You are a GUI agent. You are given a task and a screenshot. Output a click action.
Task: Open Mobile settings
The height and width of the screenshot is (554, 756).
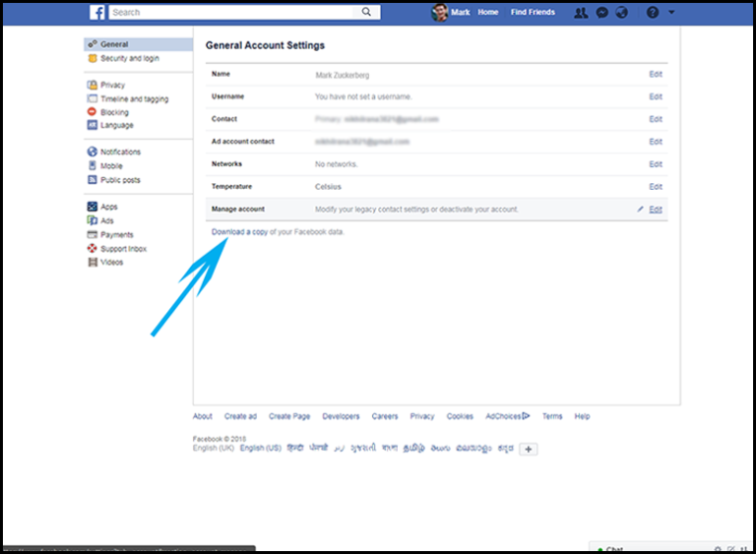click(111, 166)
